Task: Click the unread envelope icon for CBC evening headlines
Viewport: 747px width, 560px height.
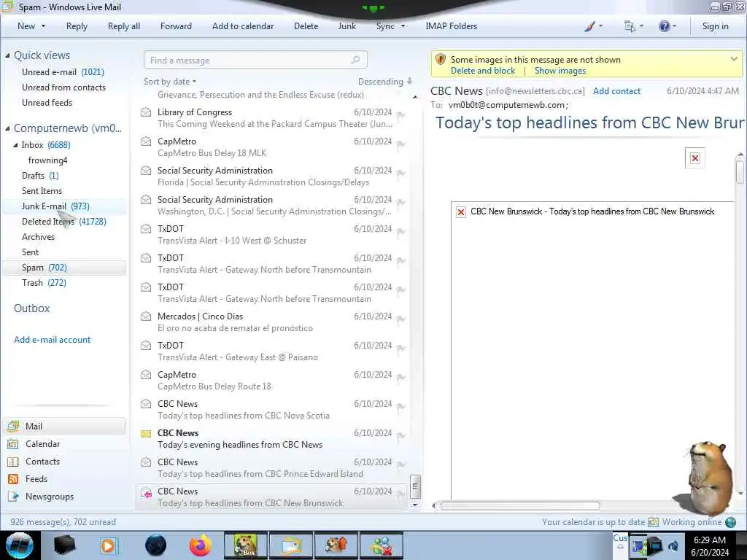Action: coord(146,433)
